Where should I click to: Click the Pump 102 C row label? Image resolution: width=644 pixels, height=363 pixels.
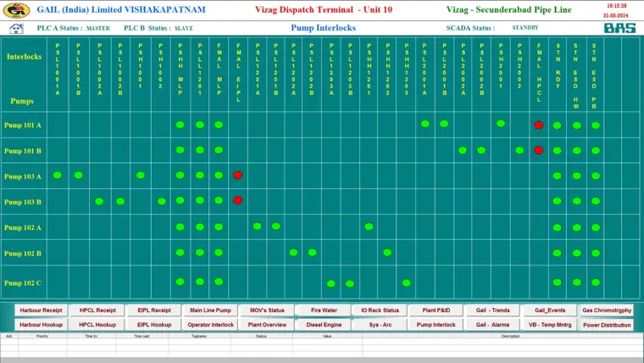(x=23, y=283)
